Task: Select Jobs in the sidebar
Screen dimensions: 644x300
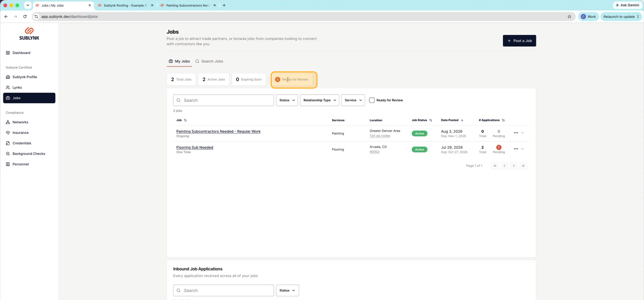Action: tap(29, 98)
